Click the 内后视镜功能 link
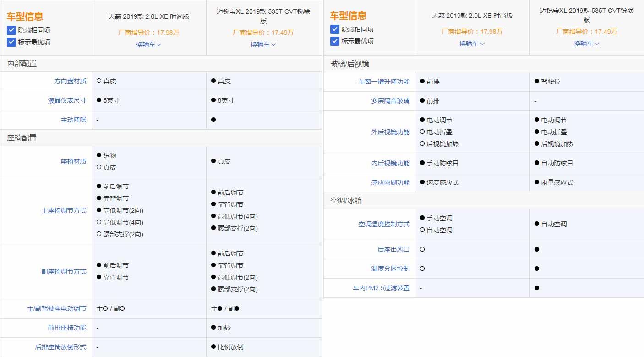This screenshot has height=357, width=644. pos(390,163)
